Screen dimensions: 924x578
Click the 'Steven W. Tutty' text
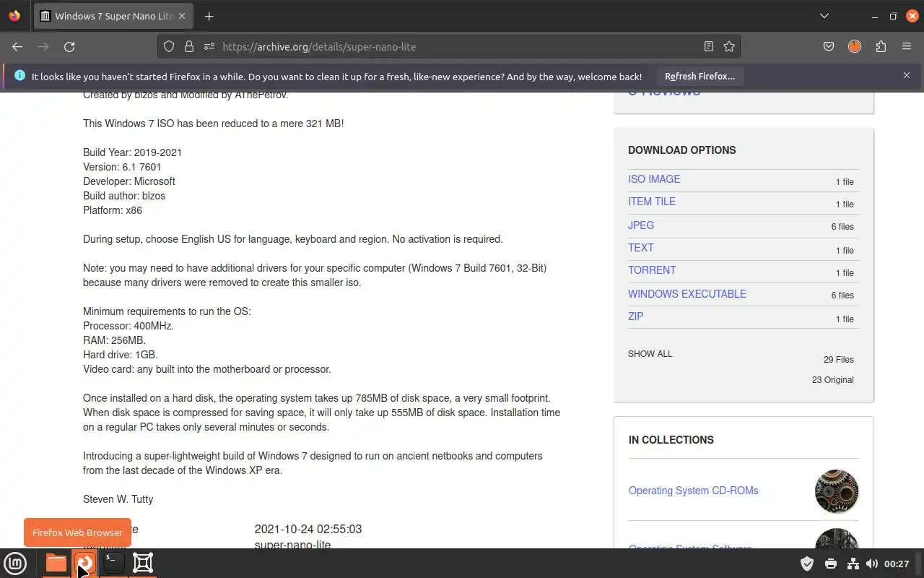(118, 499)
